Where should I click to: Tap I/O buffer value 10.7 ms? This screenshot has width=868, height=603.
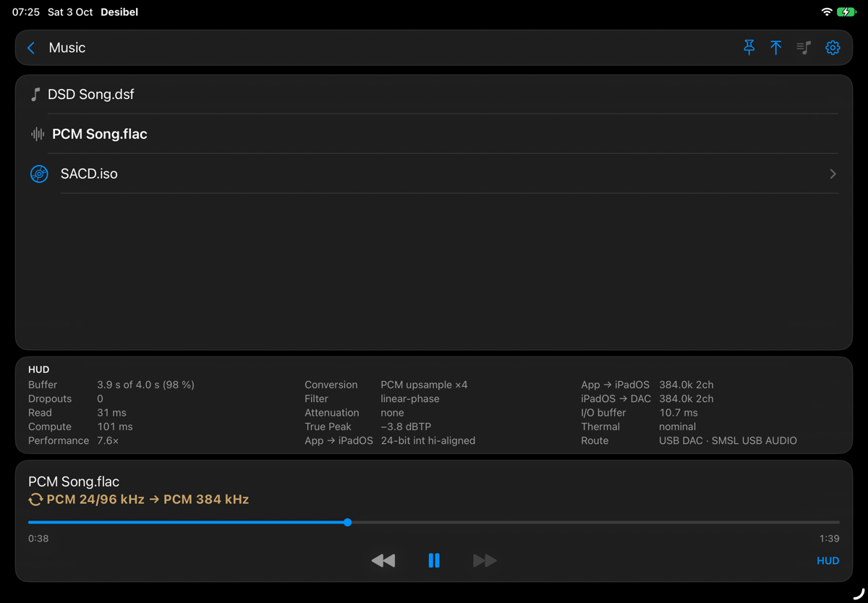(678, 413)
